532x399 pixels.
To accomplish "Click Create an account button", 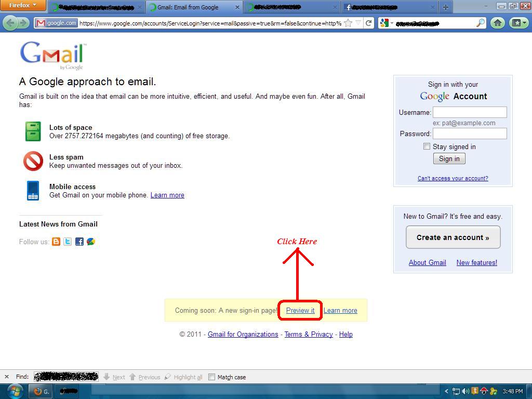I will tap(453, 237).
